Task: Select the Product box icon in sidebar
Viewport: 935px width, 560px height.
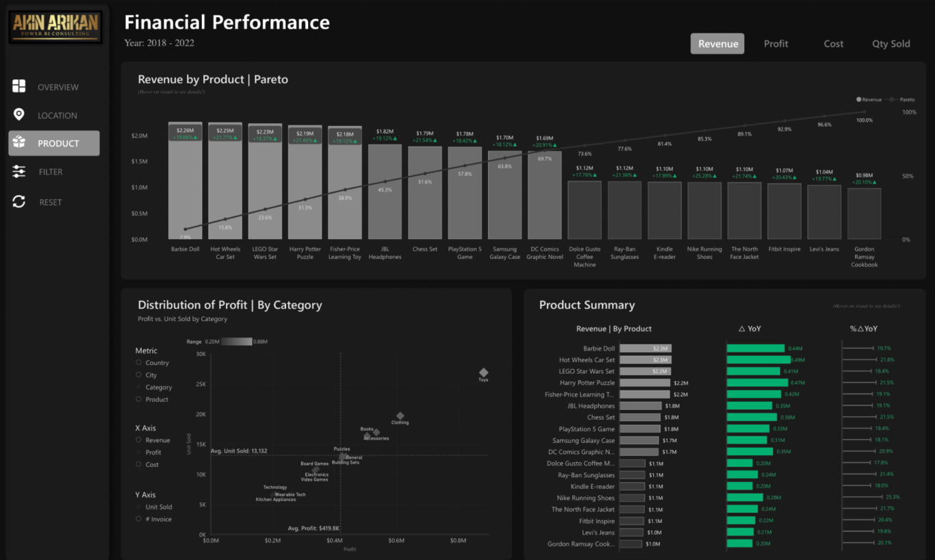Action: (19, 143)
